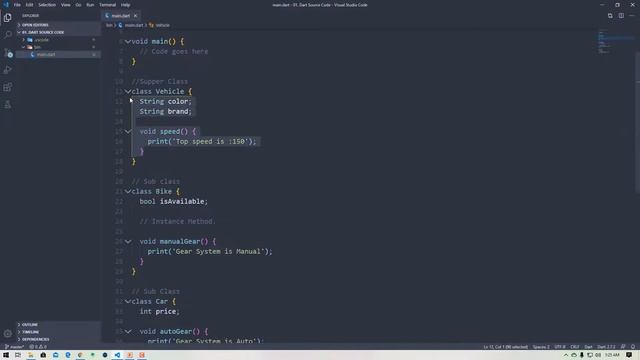Open the Help menu
640x360 pixels.
tap(125, 5)
